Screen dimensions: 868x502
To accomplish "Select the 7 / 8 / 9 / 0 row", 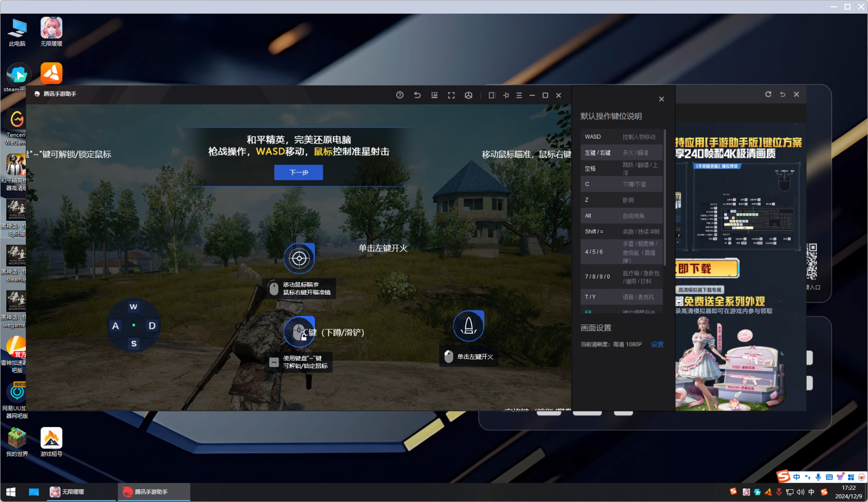I will (x=622, y=277).
